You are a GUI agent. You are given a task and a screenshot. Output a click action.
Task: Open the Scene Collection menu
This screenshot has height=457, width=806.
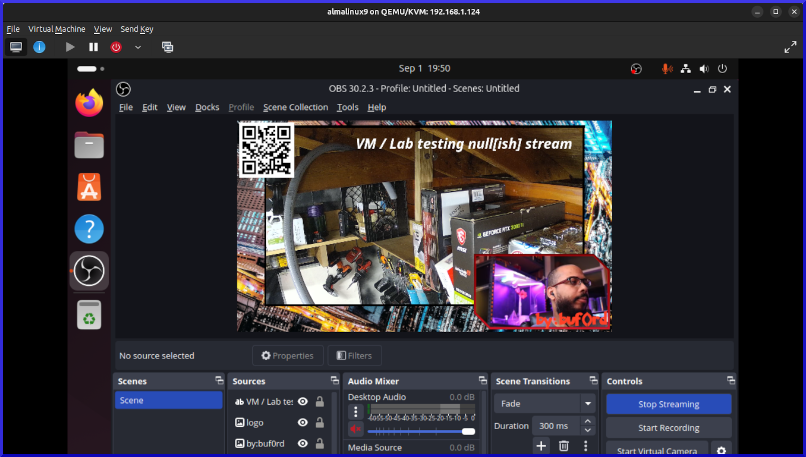pyautogui.click(x=295, y=107)
